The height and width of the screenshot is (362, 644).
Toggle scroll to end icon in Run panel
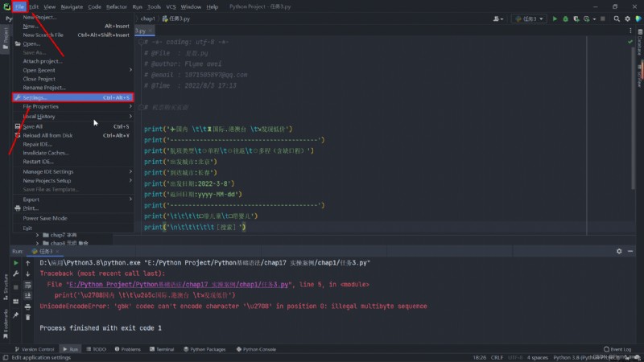tap(28, 295)
